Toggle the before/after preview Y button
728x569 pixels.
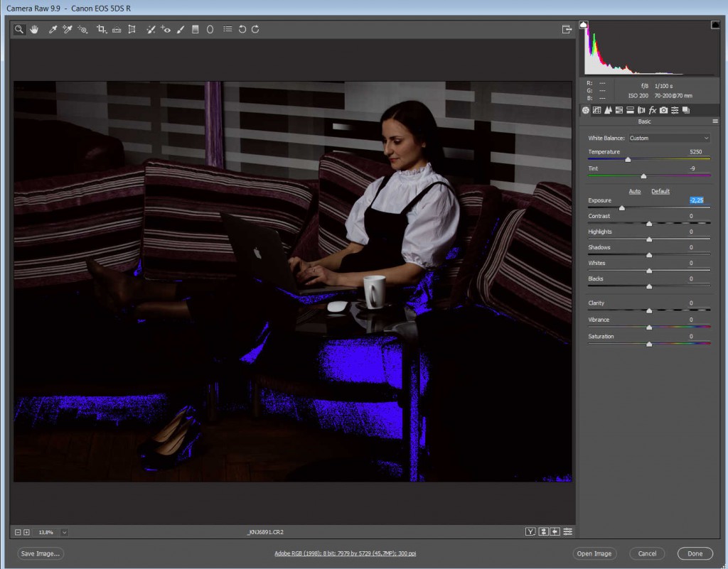[530, 531]
